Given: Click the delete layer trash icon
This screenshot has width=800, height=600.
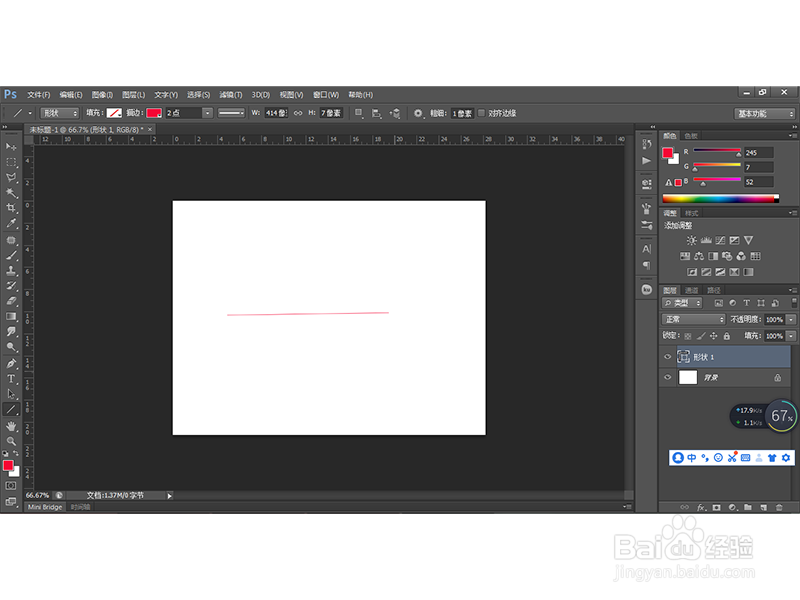Looking at the screenshot, I should (779, 507).
